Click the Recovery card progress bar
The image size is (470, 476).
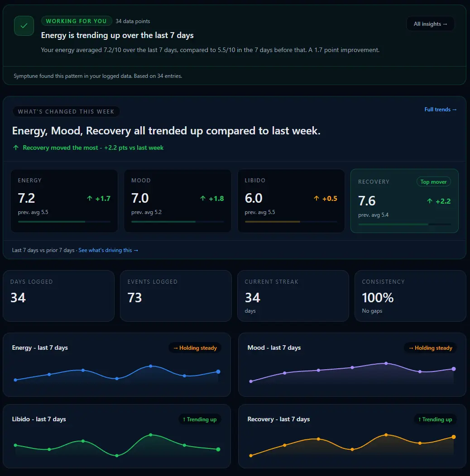point(404,224)
